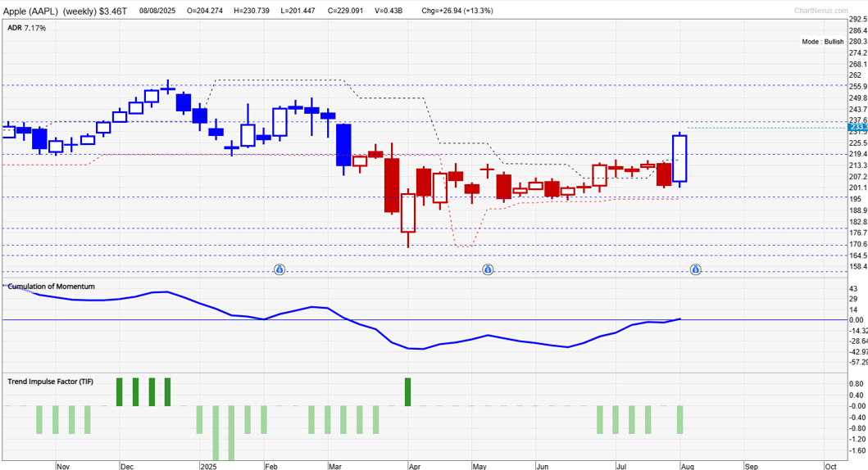Click the -14.32 momentum axis label
Image resolution: width=868 pixels, height=470 pixels.
[859, 331]
